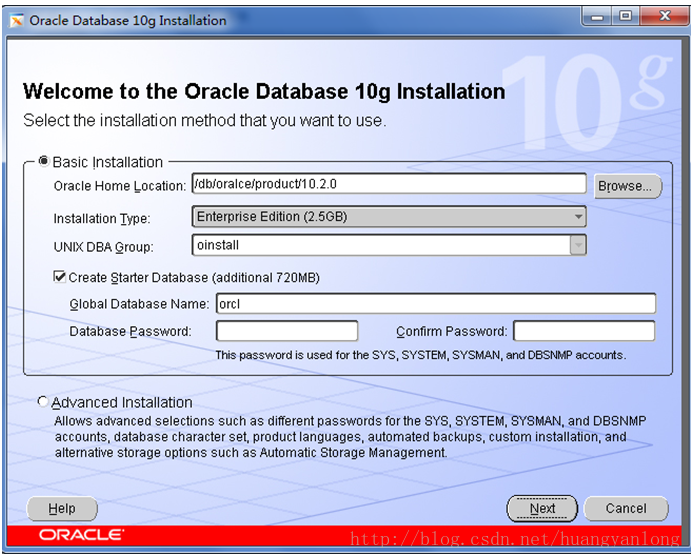Screen dimensions: 691x559
Task: Minimize the installer window
Action: (597, 17)
